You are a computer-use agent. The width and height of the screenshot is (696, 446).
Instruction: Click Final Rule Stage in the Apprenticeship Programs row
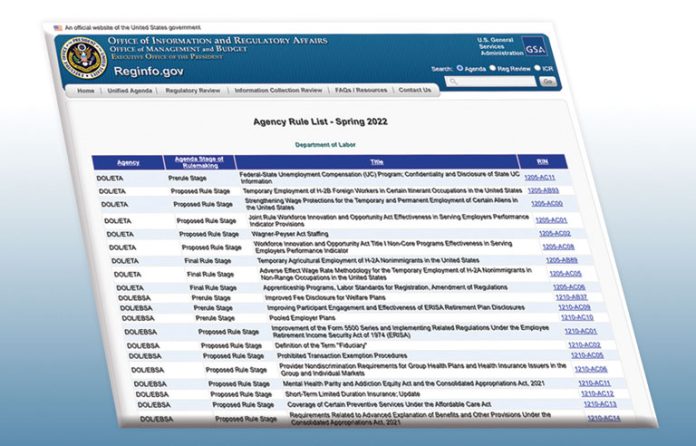tap(213, 288)
